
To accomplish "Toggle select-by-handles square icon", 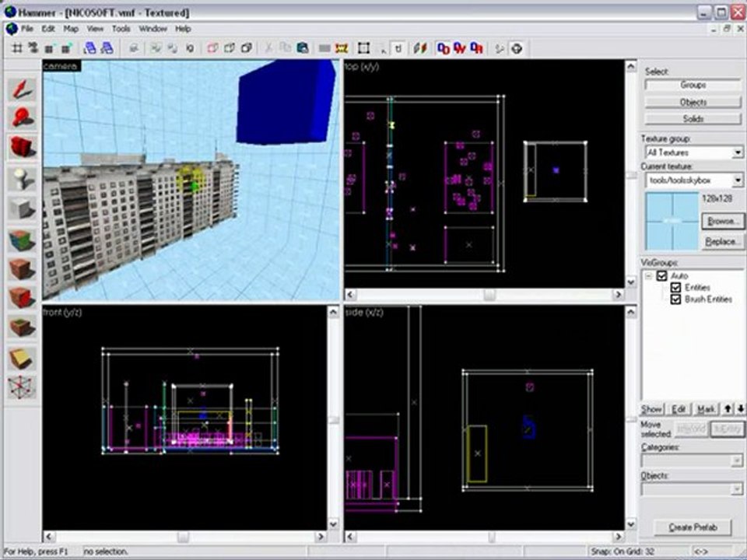I will coord(363,48).
